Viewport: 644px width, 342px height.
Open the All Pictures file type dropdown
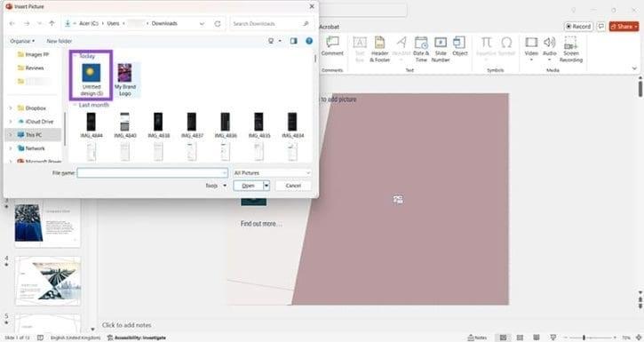272,173
